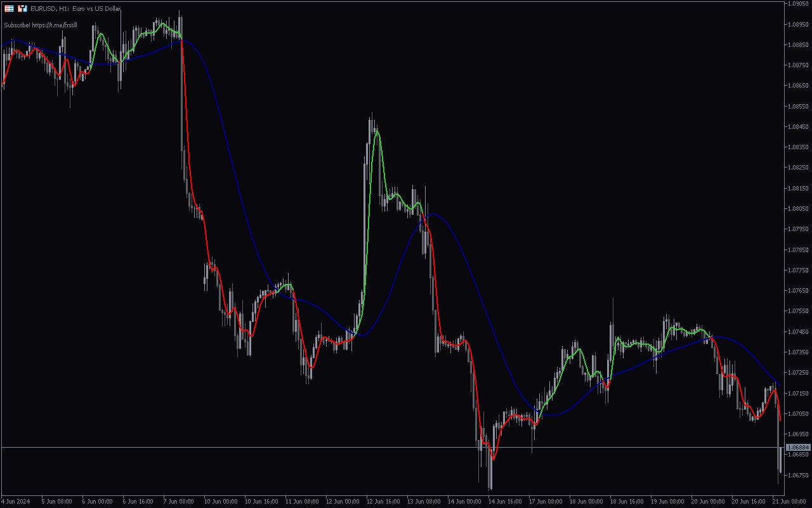Choose the 18 Jun 16:00 time label
Screen dimensions: 812x508
click(627, 501)
